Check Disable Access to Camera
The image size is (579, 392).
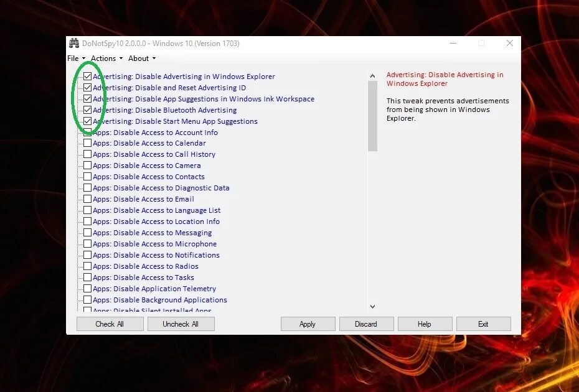pos(88,165)
